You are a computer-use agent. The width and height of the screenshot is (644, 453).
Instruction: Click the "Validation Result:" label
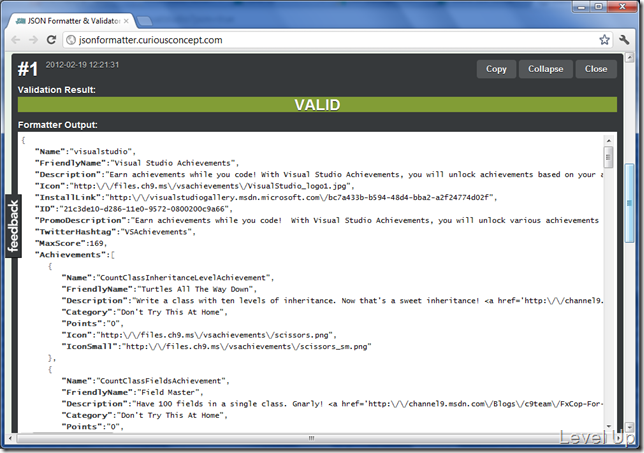click(x=57, y=90)
